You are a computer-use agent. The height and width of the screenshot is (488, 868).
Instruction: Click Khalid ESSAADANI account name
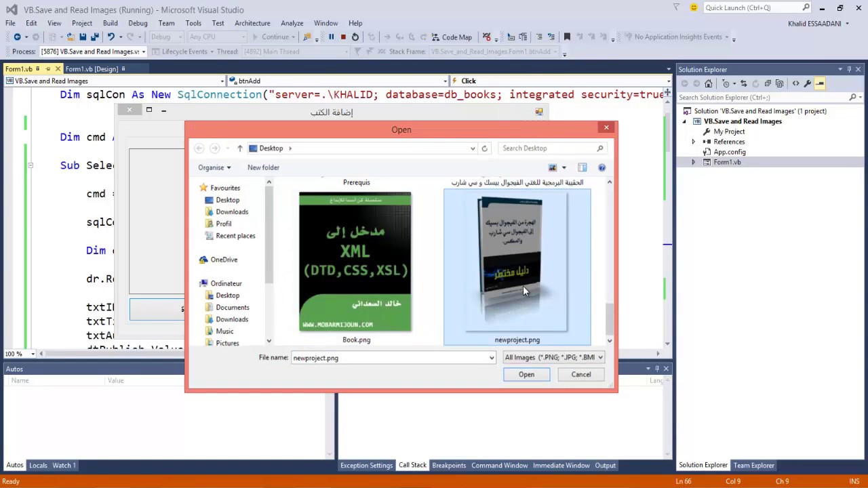point(814,24)
